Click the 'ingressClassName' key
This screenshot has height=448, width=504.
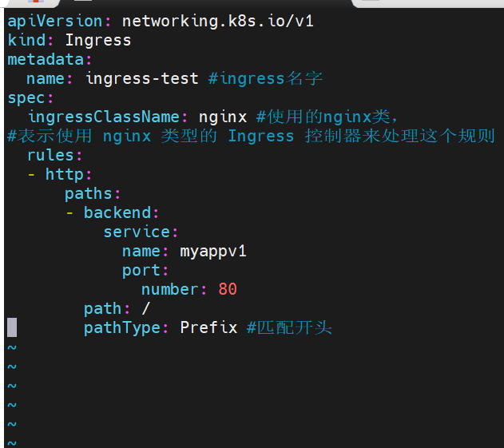pyautogui.click(x=104, y=117)
